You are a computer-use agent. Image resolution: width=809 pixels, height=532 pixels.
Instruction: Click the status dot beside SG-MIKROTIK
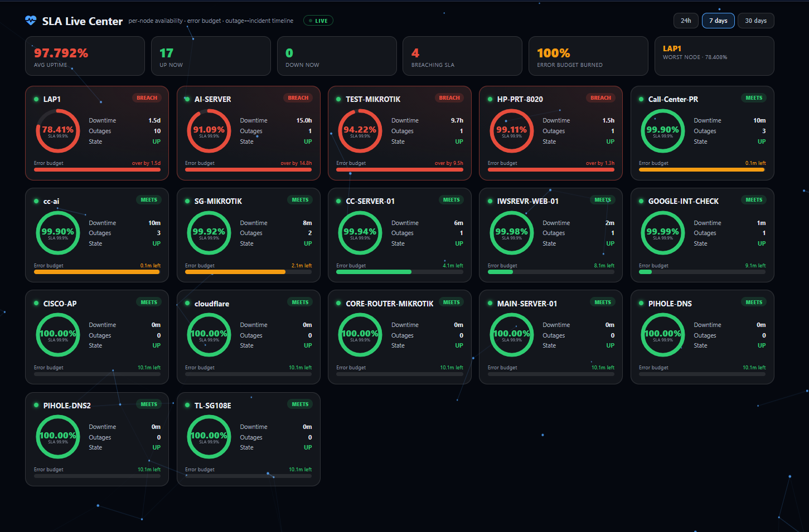click(x=187, y=201)
